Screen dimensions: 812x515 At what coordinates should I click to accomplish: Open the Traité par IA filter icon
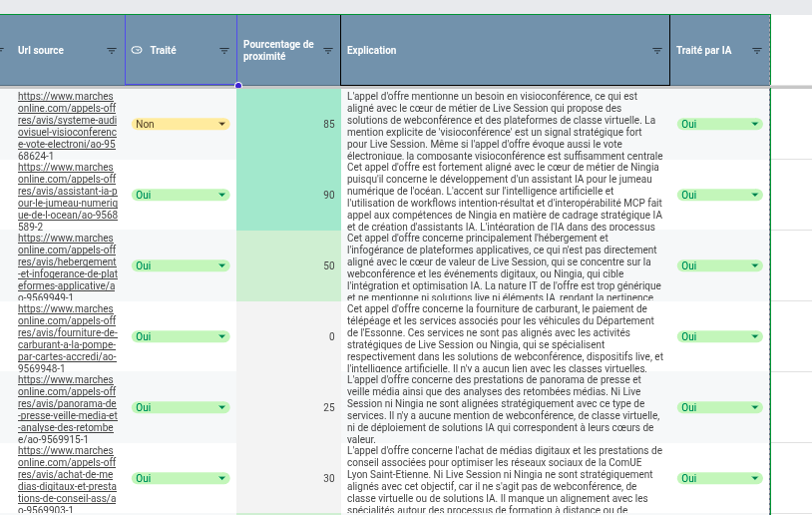pos(757,50)
